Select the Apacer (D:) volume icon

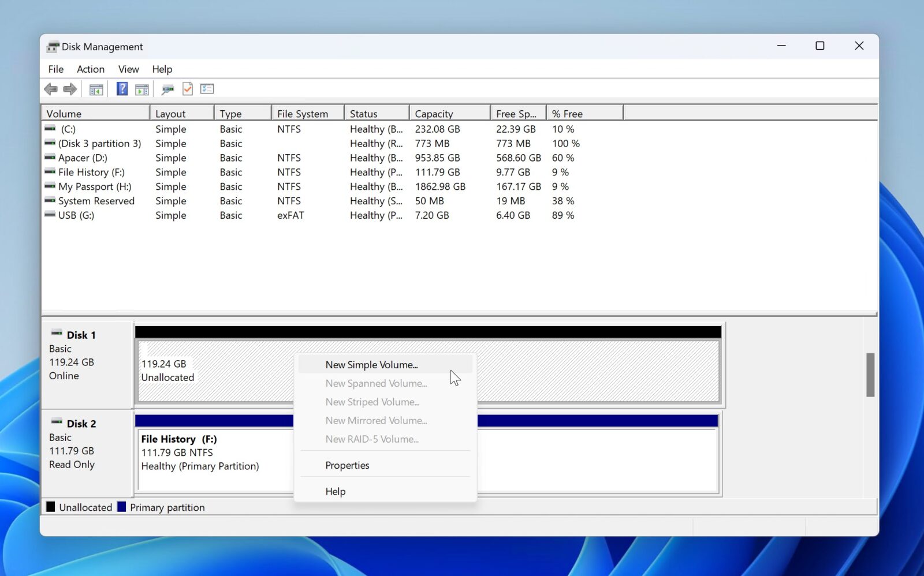[x=50, y=158]
